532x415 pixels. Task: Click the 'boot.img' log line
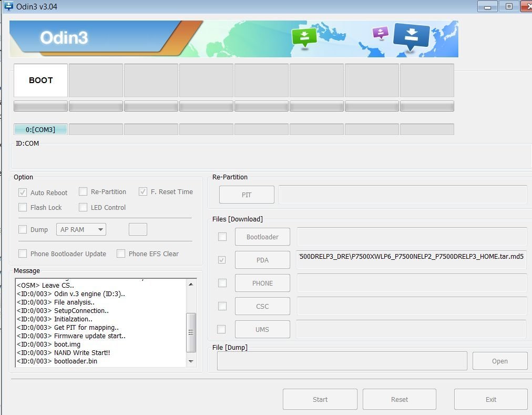48,344
